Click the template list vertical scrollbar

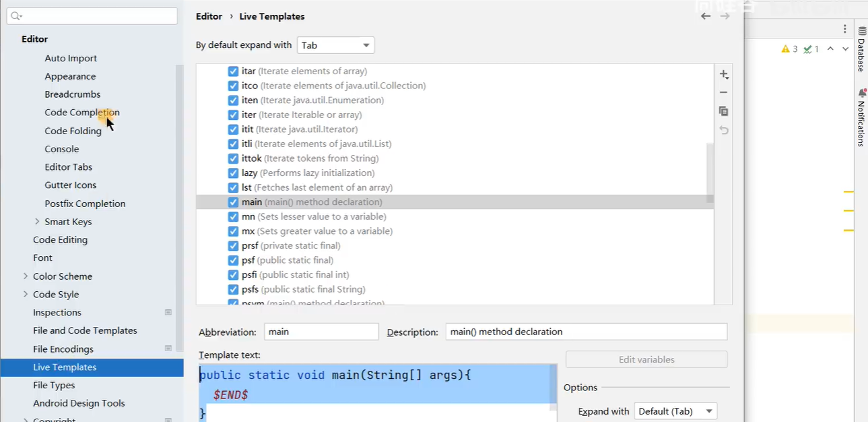click(x=710, y=172)
